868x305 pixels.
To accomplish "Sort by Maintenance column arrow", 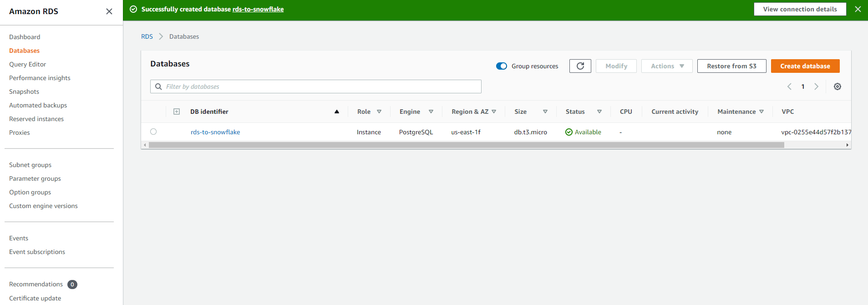I will point(761,112).
